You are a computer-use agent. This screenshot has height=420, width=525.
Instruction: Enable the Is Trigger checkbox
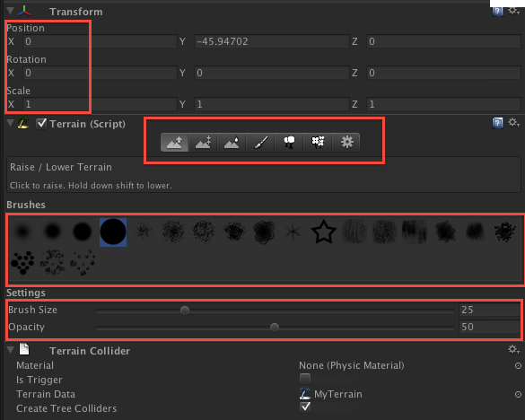pyautogui.click(x=305, y=379)
